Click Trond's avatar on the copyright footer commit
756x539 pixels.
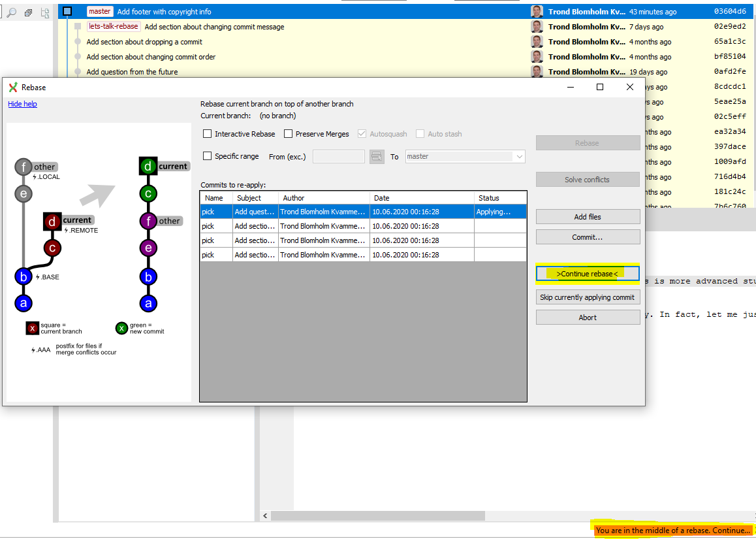click(x=536, y=11)
